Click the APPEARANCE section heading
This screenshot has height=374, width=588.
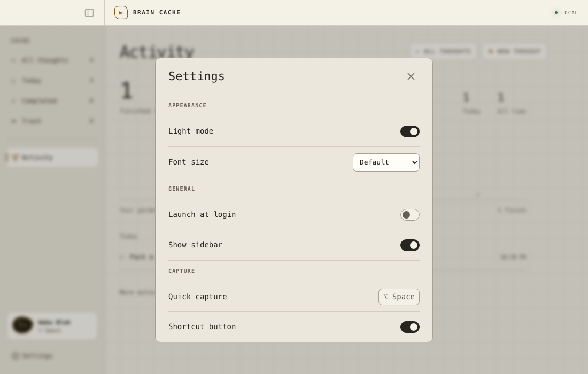188,106
